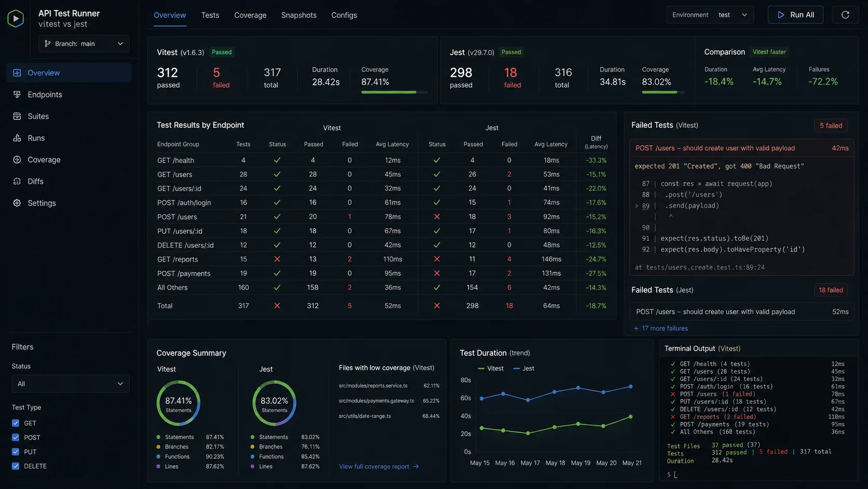Click the Vitest 87.41% coverage donut
868x489 pixels.
click(179, 403)
